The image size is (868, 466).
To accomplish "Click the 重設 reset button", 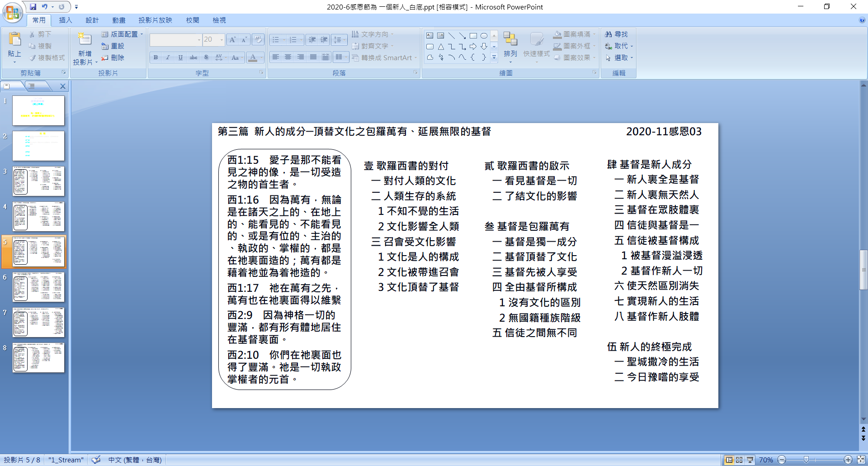I will pyautogui.click(x=113, y=46).
